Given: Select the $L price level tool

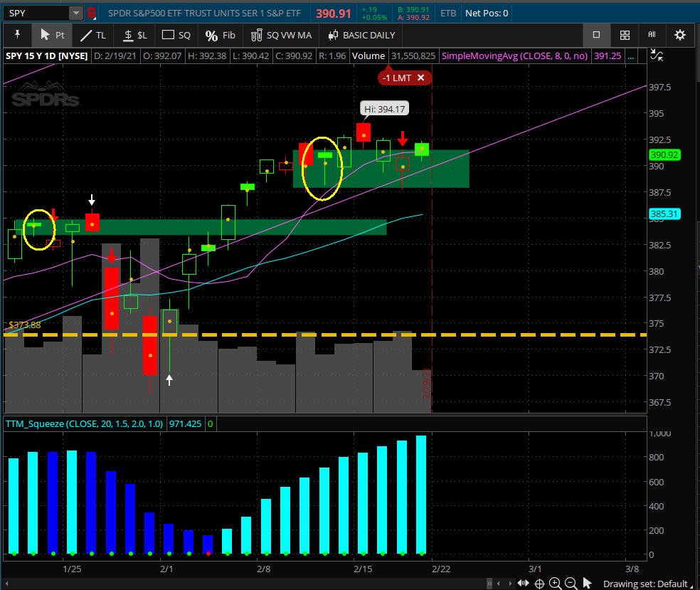Looking at the screenshot, I should click(x=134, y=35).
